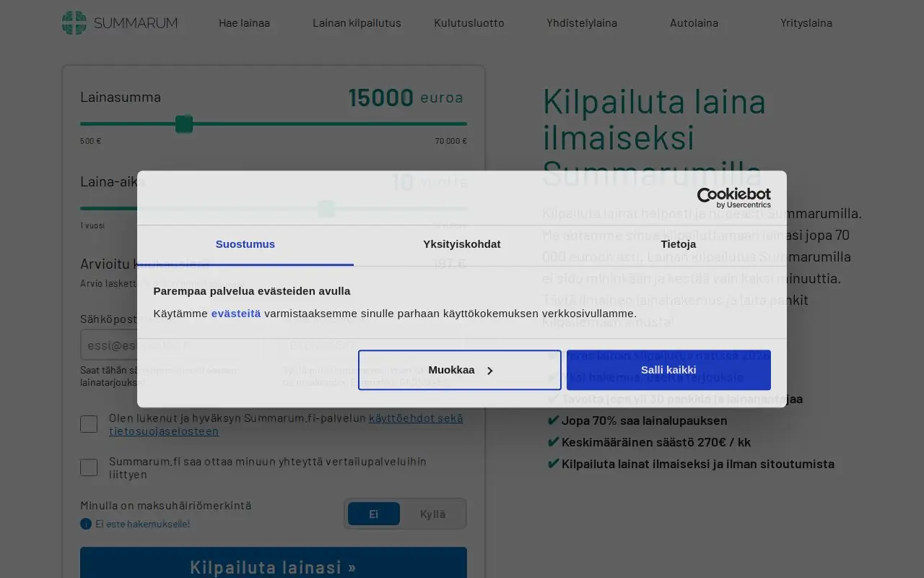Navigate to Autolaina
The height and width of the screenshot is (578, 924).
(694, 22)
